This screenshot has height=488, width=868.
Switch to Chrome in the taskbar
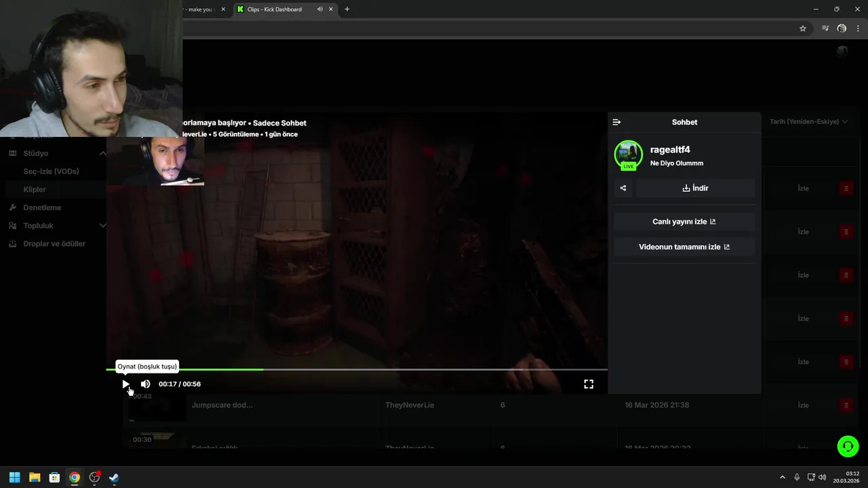click(x=75, y=477)
